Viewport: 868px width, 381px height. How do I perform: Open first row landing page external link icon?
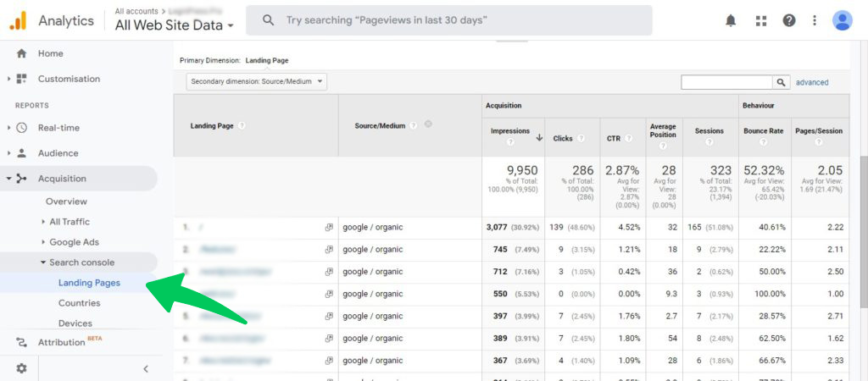(x=329, y=228)
